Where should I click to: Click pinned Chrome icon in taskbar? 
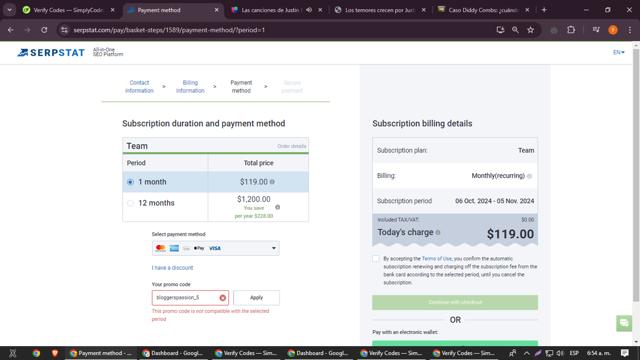click(36, 353)
